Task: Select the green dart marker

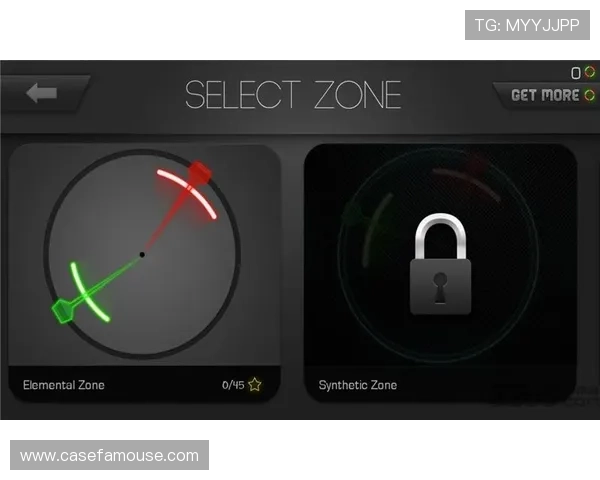Action: pyautogui.click(x=63, y=310)
